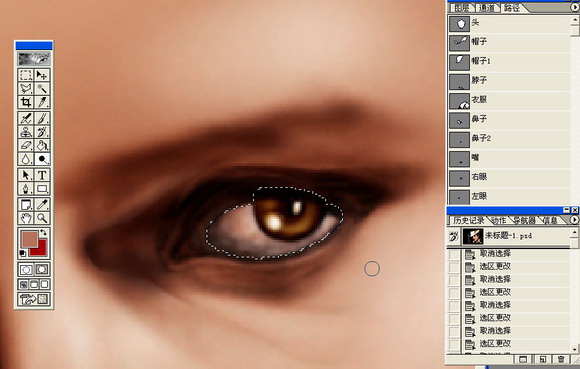This screenshot has width=580, height=369.
Task: Switch to the 通道 tab
Action: point(487,8)
